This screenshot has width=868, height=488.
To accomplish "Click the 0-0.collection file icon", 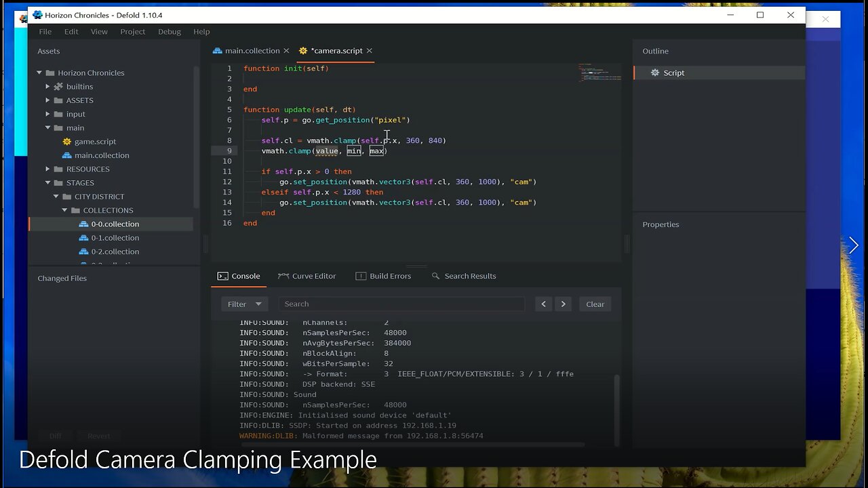I will click(84, 224).
